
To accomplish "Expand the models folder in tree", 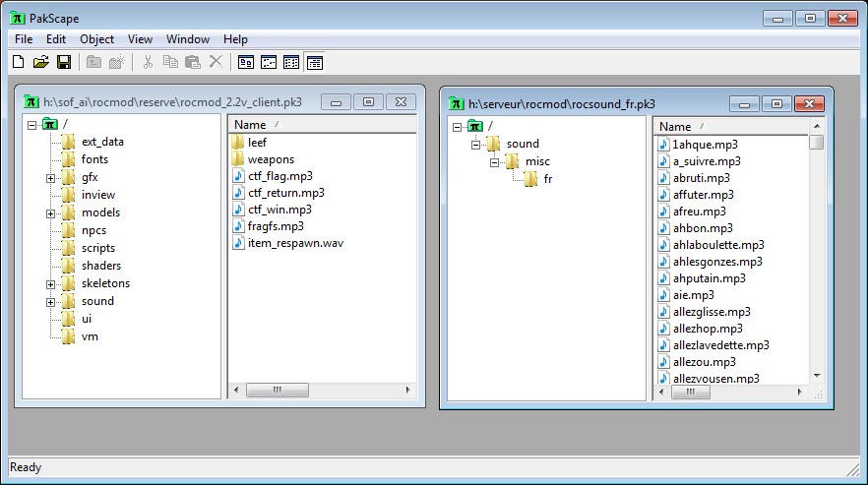I will pos(50,212).
